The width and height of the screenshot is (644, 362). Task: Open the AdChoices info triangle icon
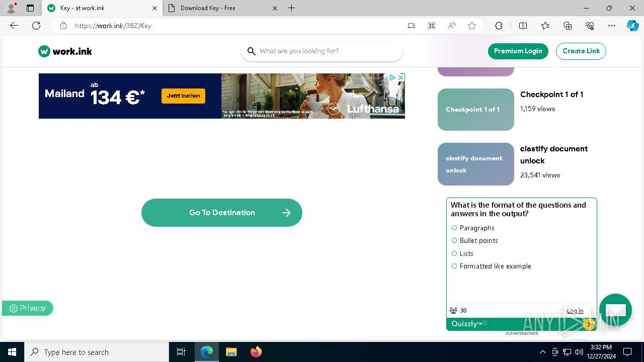(393, 77)
